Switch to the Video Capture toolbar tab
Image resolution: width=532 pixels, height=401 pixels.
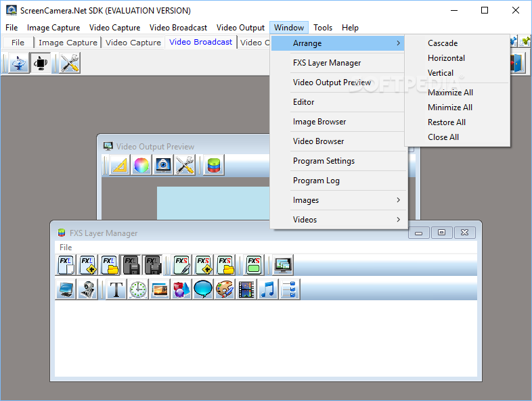133,43
